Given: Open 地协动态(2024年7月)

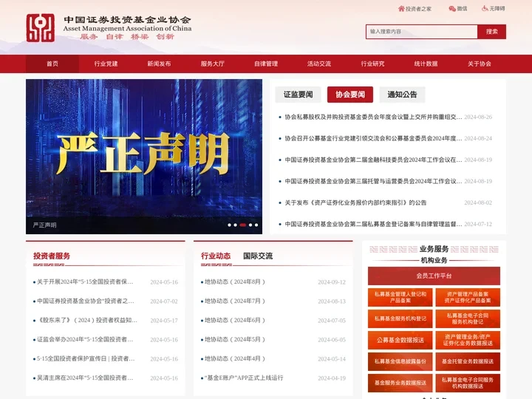Looking at the screenshot, I should (235, 301).
